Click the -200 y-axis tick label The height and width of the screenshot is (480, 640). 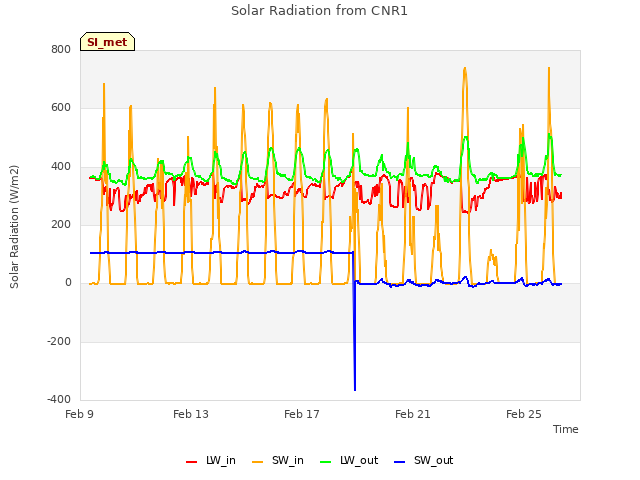[x=60, y=341]
